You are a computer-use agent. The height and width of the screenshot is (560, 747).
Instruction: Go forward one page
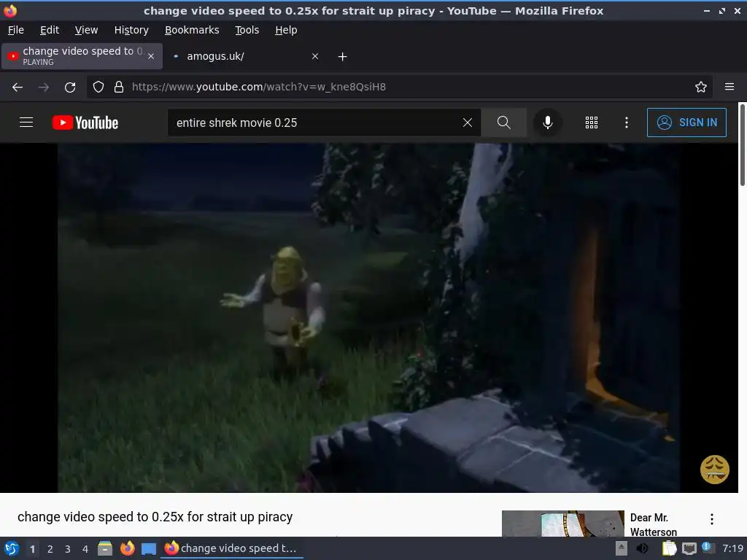tap(44, 87)
